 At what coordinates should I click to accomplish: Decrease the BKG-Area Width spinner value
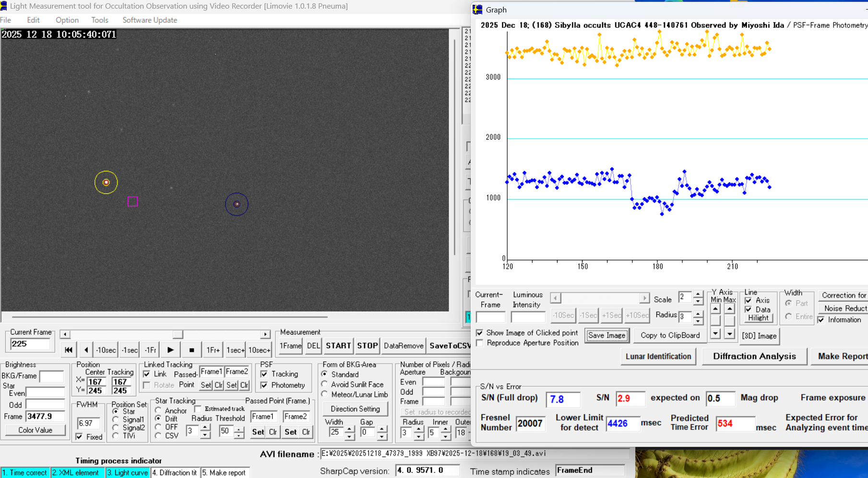[x=350, y=436]
